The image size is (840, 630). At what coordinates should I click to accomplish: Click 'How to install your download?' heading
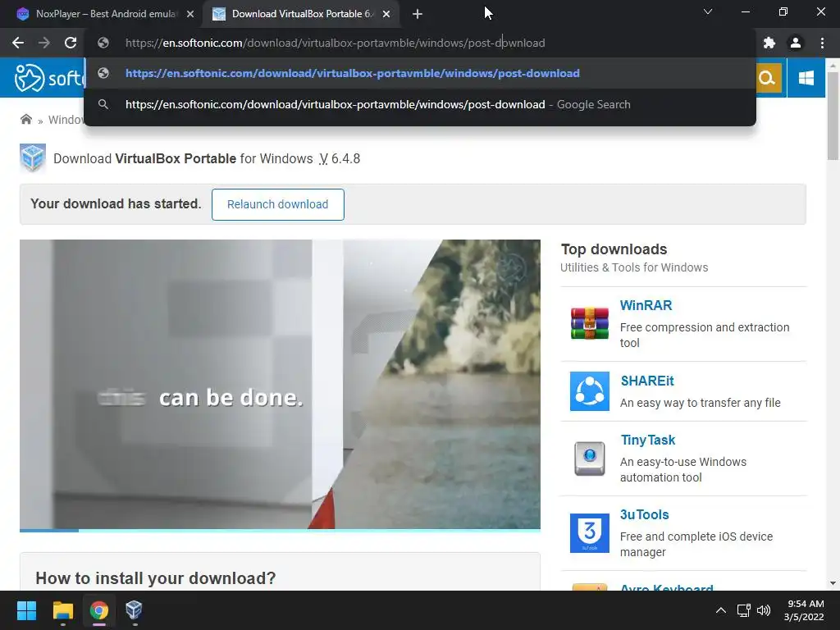[155, 578]
